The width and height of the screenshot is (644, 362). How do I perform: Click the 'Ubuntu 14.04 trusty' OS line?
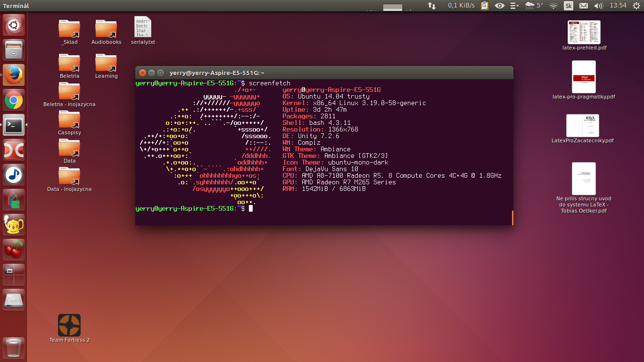click(326, 96)
